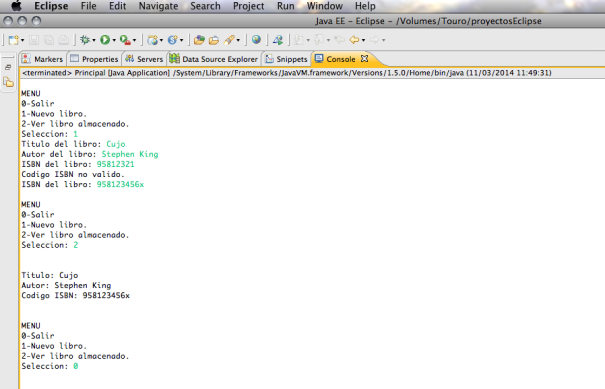Select the Data Source Explorer tab

tap(214, 59)
